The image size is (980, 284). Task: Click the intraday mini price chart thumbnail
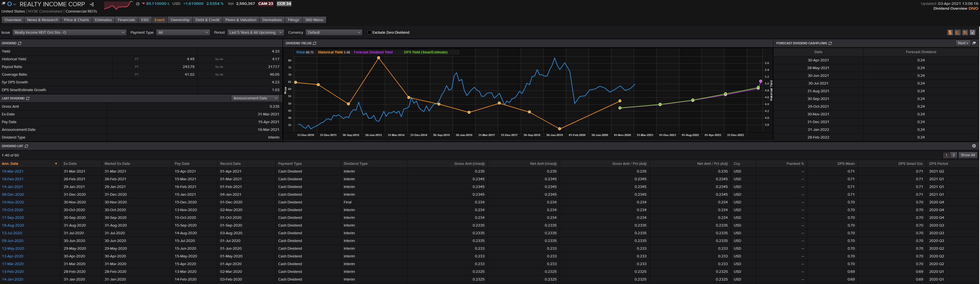(118, 5)
